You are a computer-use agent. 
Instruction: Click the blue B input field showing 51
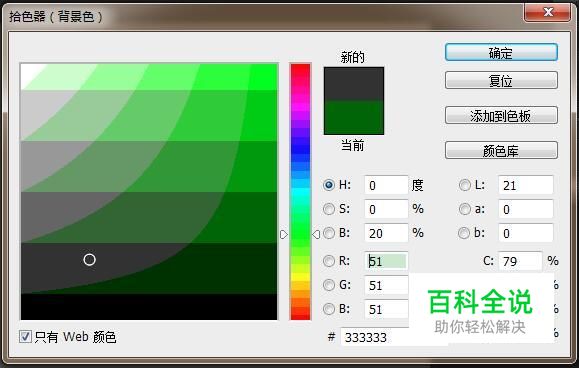pyautogui.click(x=386, y=309)
